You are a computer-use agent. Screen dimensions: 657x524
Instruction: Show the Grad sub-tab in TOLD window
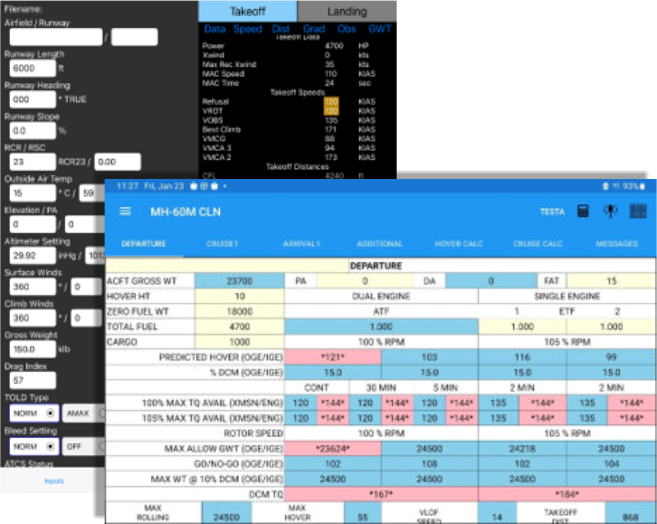pos(314,29)
